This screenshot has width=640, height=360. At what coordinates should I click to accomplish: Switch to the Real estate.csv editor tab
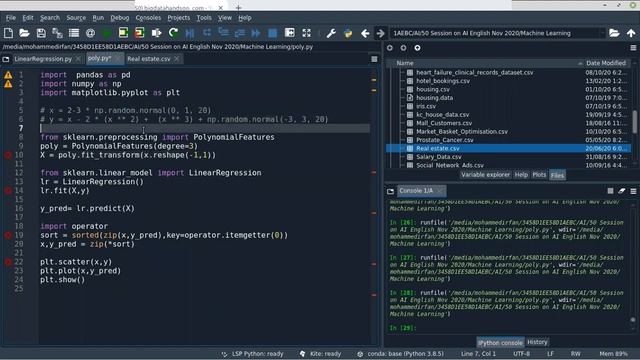pyautogui.click(x=149, y=59)
